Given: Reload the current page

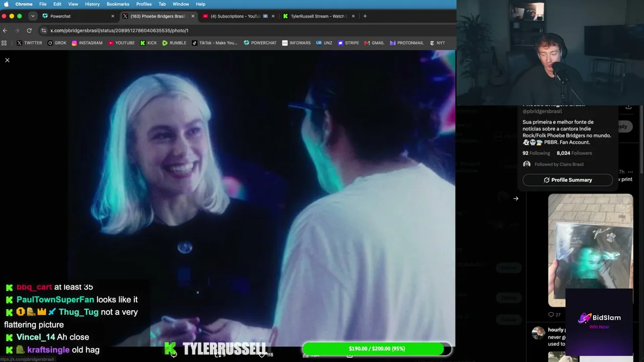Looking at the screenshot, I should click(x=29, y=31).
